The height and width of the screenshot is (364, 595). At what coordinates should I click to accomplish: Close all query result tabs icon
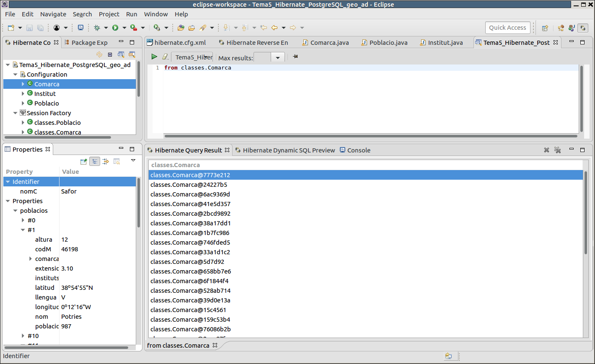[557, 150]
